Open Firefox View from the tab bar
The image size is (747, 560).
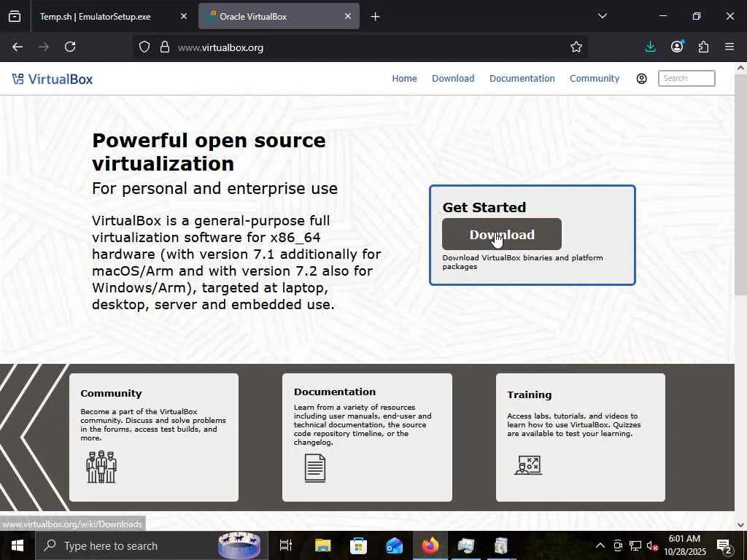pos(15,16)
